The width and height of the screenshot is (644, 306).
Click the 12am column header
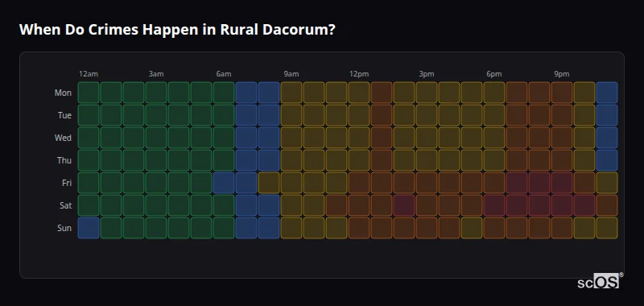pyautogui.click(x=89, y=74)
